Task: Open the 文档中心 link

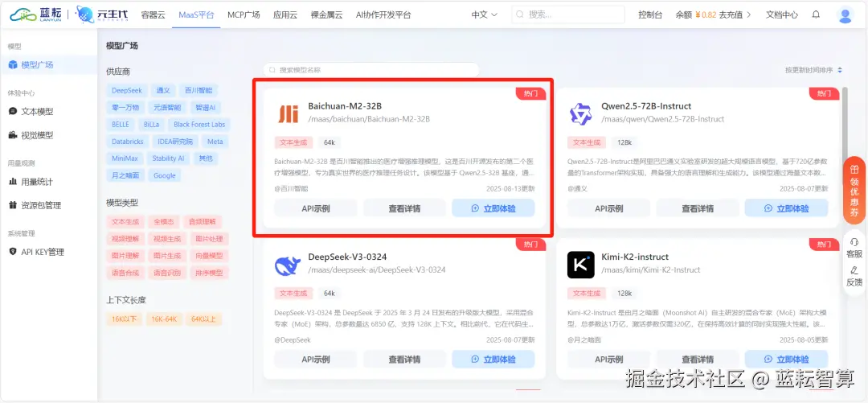Action: pyautogui.click(x=782, y=15)
